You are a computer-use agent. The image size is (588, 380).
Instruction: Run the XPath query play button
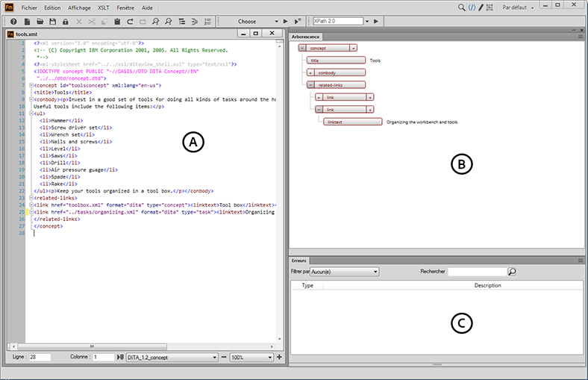coord(376,22)
